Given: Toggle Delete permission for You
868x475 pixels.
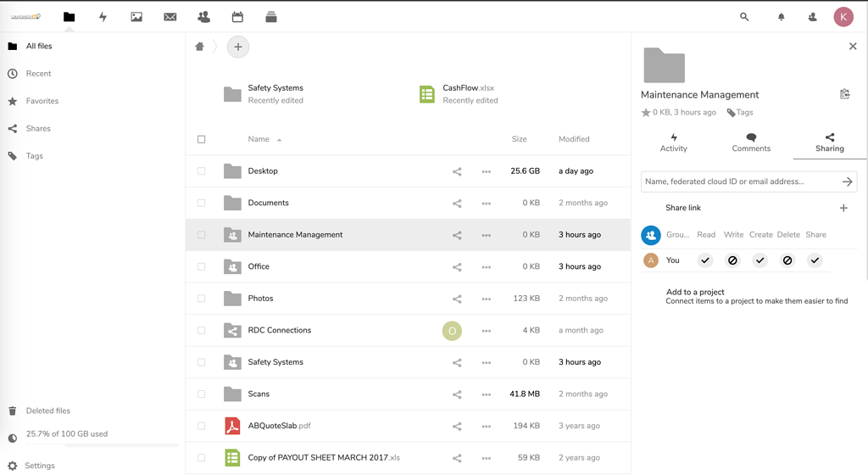Looking at the screenshot, I should coord(787,260).
